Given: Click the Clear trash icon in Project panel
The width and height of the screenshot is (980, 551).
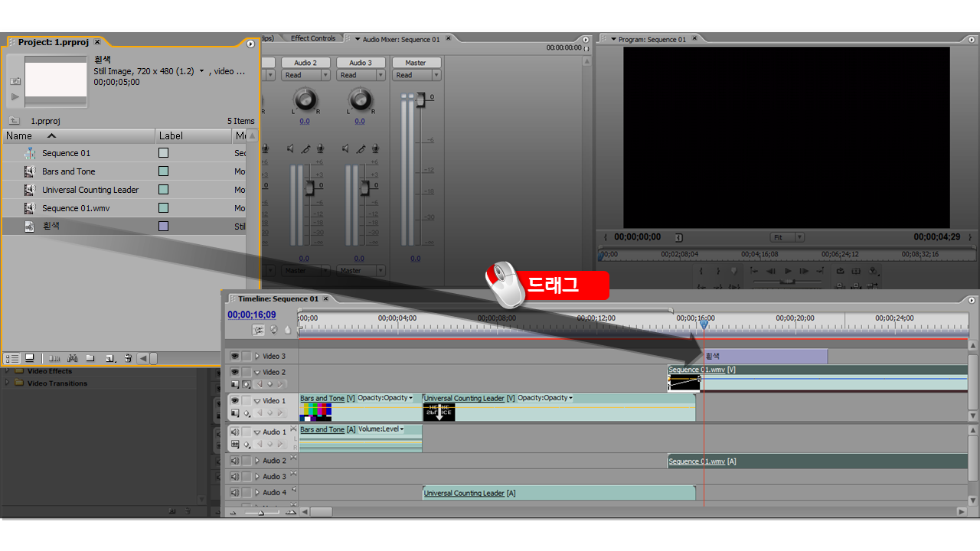Looking at the screenshot, I should (x=128, y=358).
